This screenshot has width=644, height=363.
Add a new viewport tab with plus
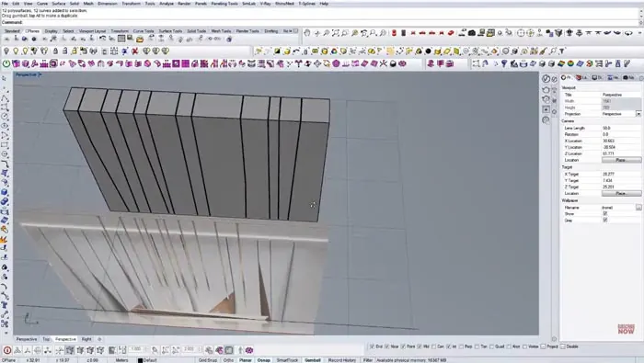pos(99,339)
